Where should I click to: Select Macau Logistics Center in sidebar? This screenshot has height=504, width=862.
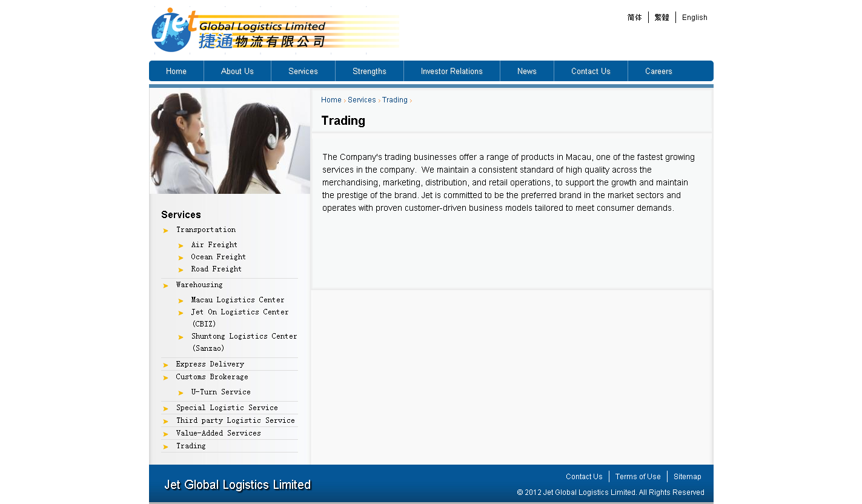(237, 300)
